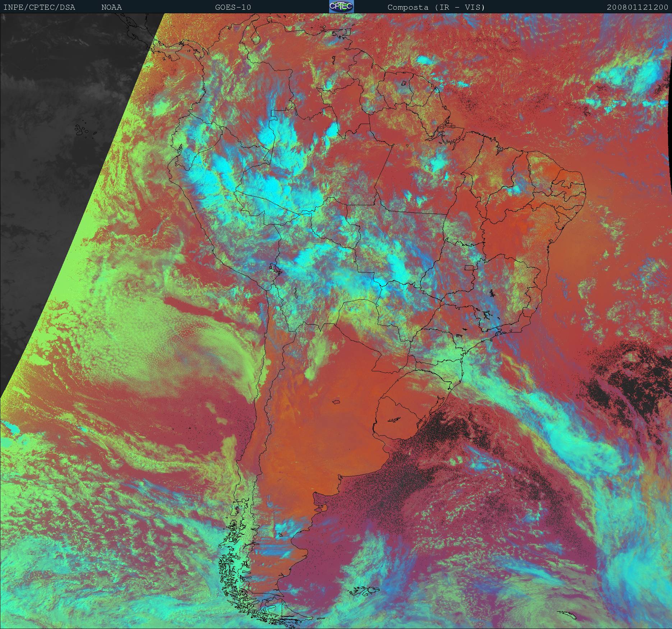Click the Composta (IR - VIS) title
This screenshot has height=629, width=672.
pos(436,7)
